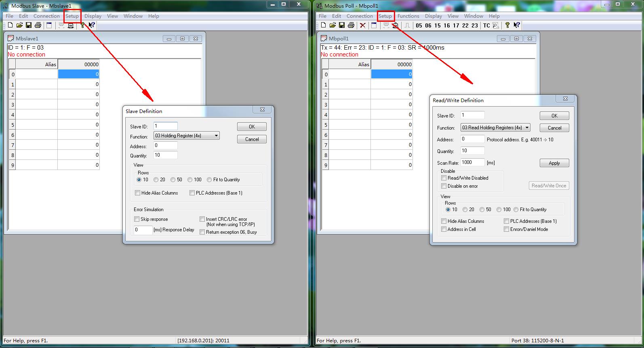This screenshot has height=348, width=644.
Task: Enable Skip response checkbox
Action: pyautogui.click(x=137, y=219)
